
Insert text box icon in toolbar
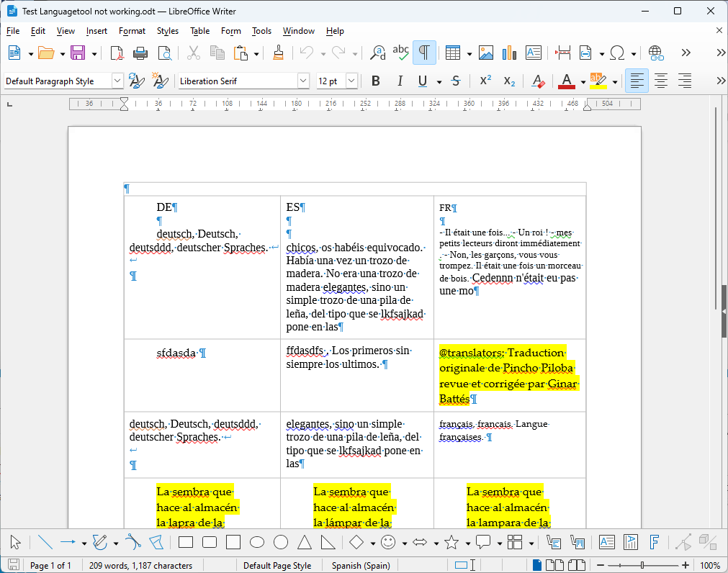[x=534, y=53]
